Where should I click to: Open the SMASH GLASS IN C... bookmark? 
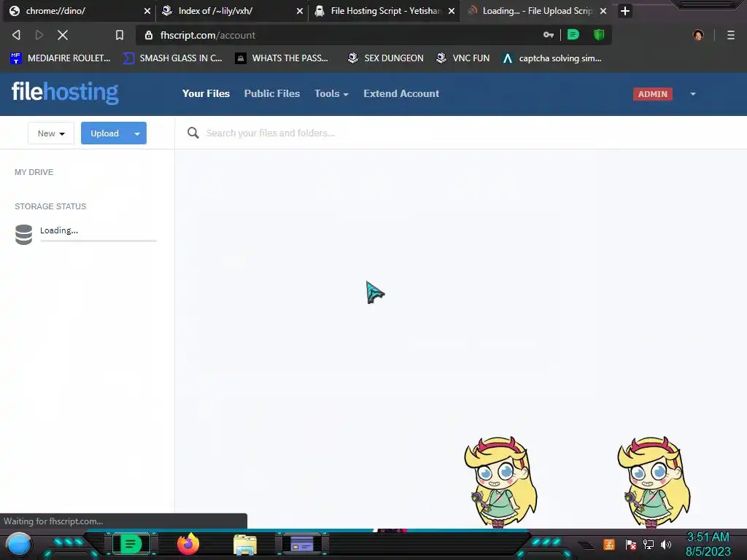tap(172, 58)
